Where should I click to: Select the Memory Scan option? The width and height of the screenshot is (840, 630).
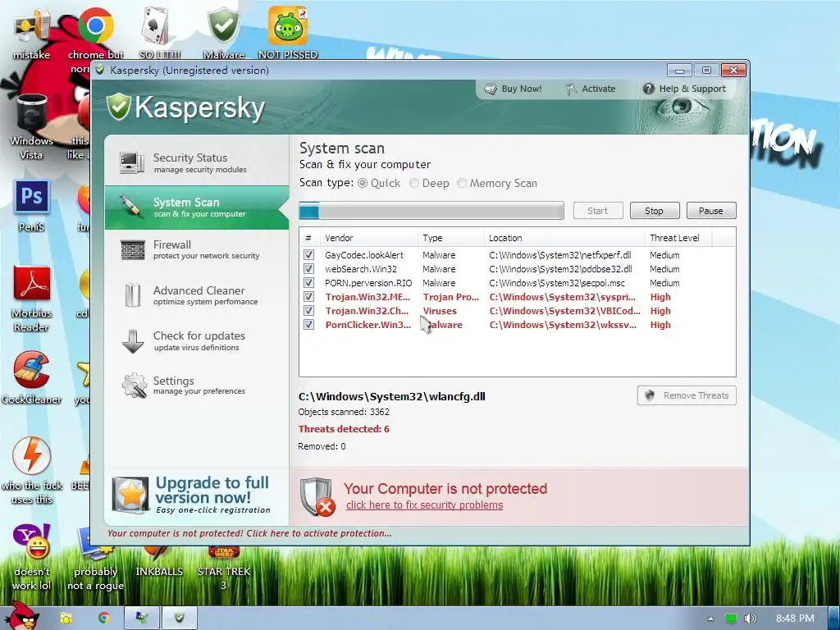[462, 183]
